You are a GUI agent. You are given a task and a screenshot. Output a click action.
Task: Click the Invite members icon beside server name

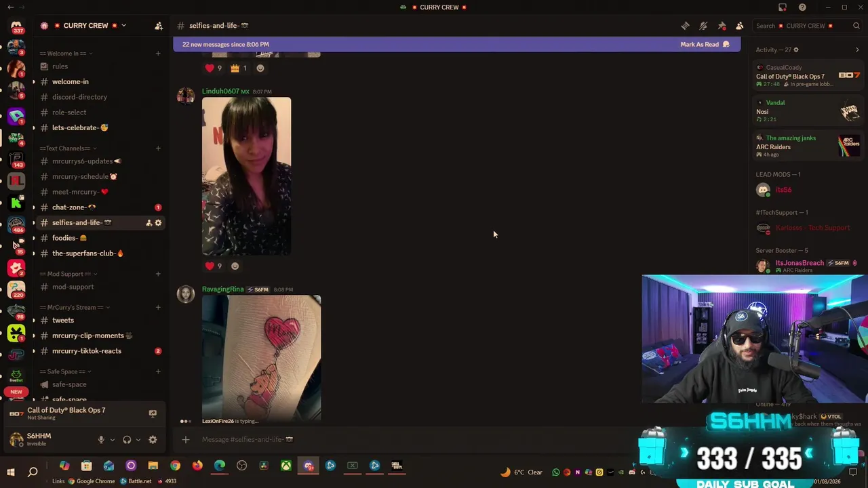[159, 26]
